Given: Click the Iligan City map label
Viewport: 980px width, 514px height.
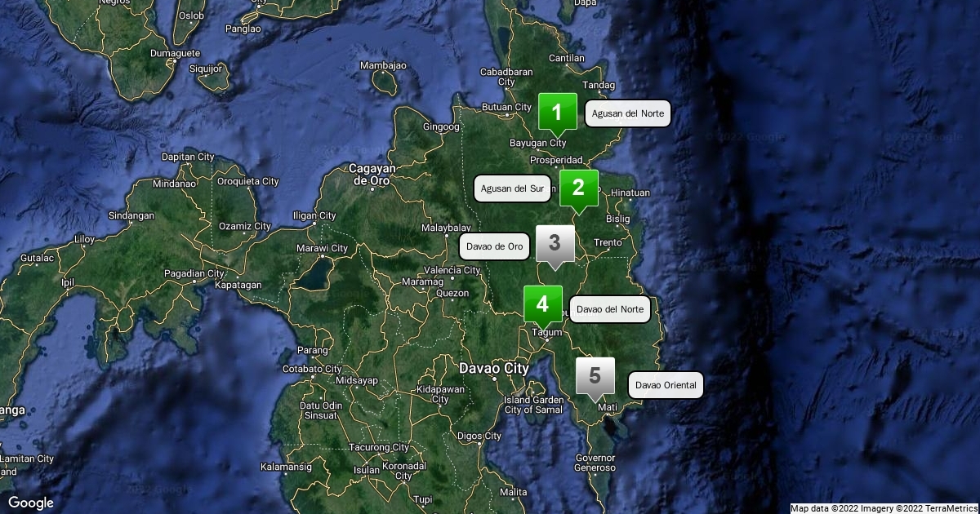Looking at the screenshot, I should point(314,215).
